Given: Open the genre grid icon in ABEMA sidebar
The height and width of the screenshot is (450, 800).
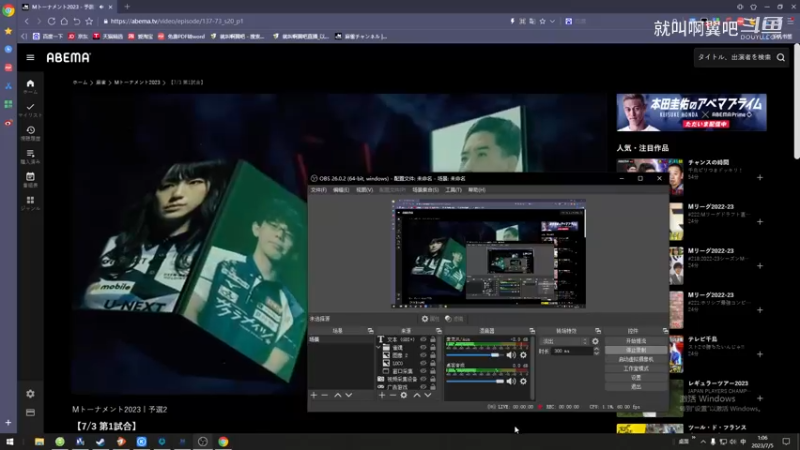Looking at the screenshot, I should click(30, 200).
